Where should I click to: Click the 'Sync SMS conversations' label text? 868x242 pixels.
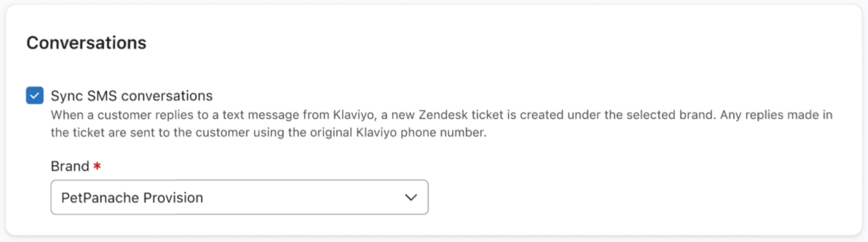coord(131,96)
